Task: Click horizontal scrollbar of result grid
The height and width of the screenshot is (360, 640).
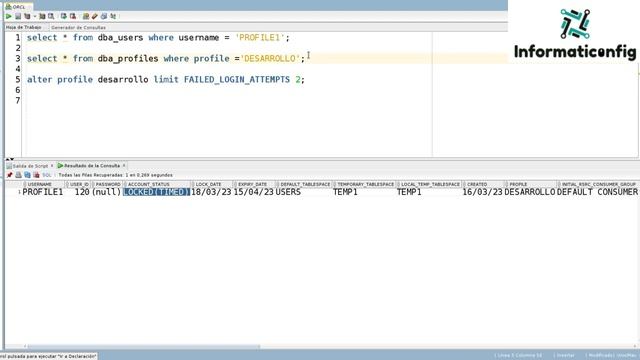Action: click(143, 347)
